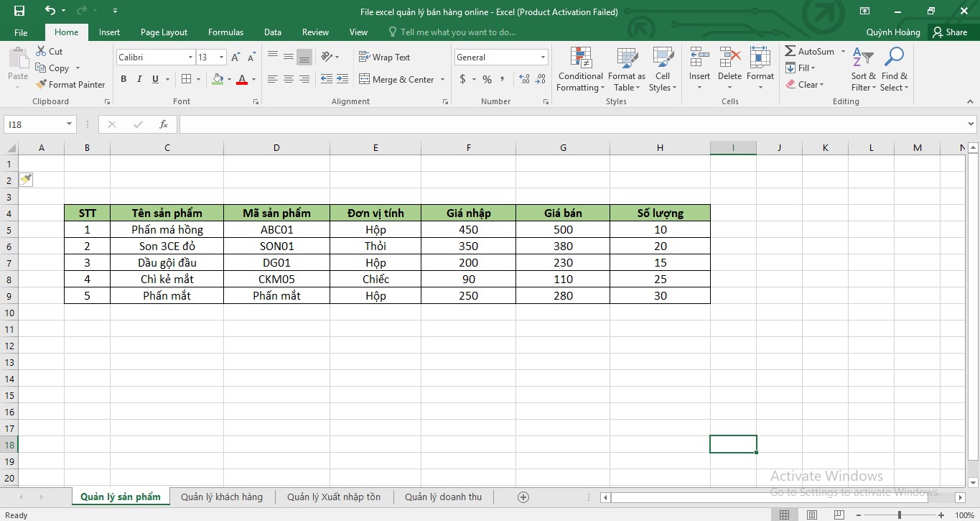The image size is (980, 521).
Task: Toggle underline on the selection
Action: 153,79
